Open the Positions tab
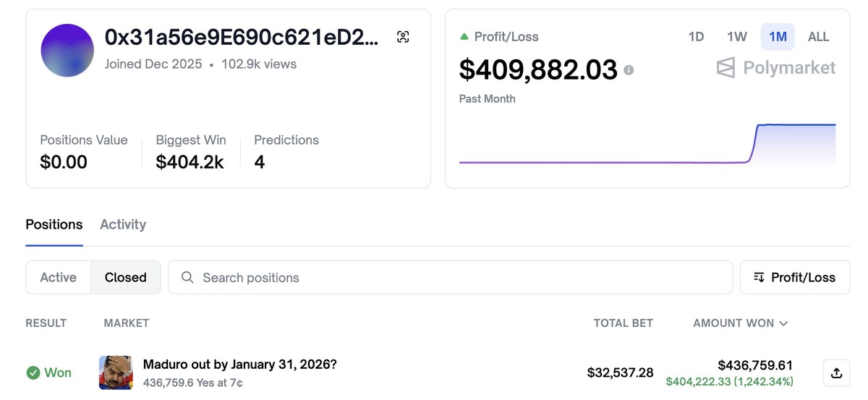 (x=54, y=224)
